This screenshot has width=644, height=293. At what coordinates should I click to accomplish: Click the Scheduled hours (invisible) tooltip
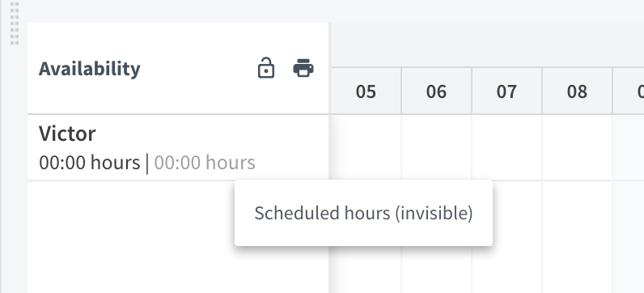pos(363,213)
